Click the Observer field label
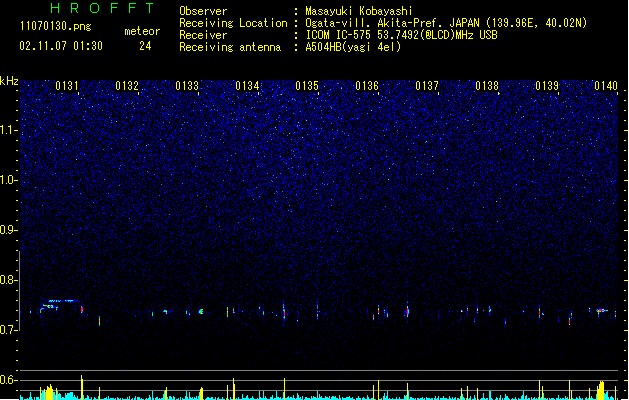Image resolution: width=629 pixels, height=400 pixels. [x=203, y=11]
